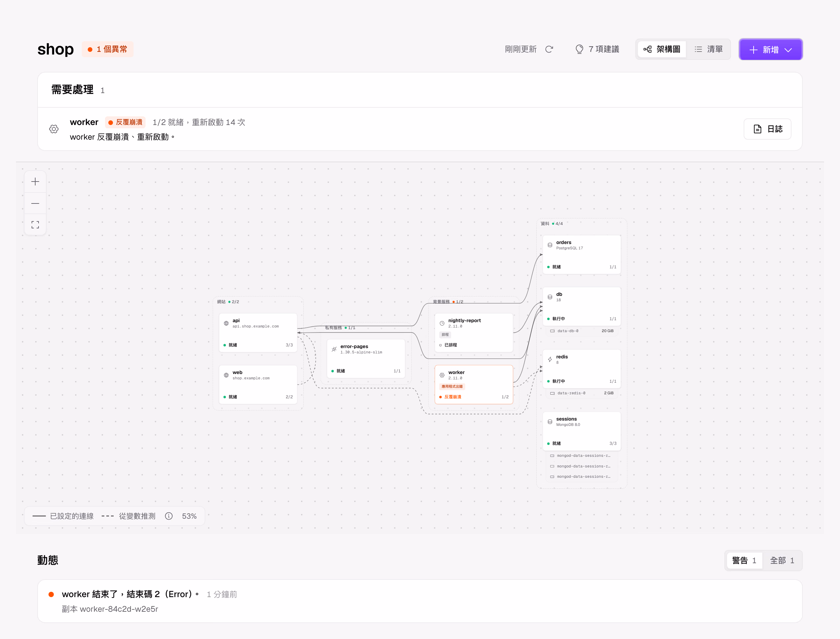Switch to the 架構圖 view
The image size is (840, 639).
click(x=662, y=50)
